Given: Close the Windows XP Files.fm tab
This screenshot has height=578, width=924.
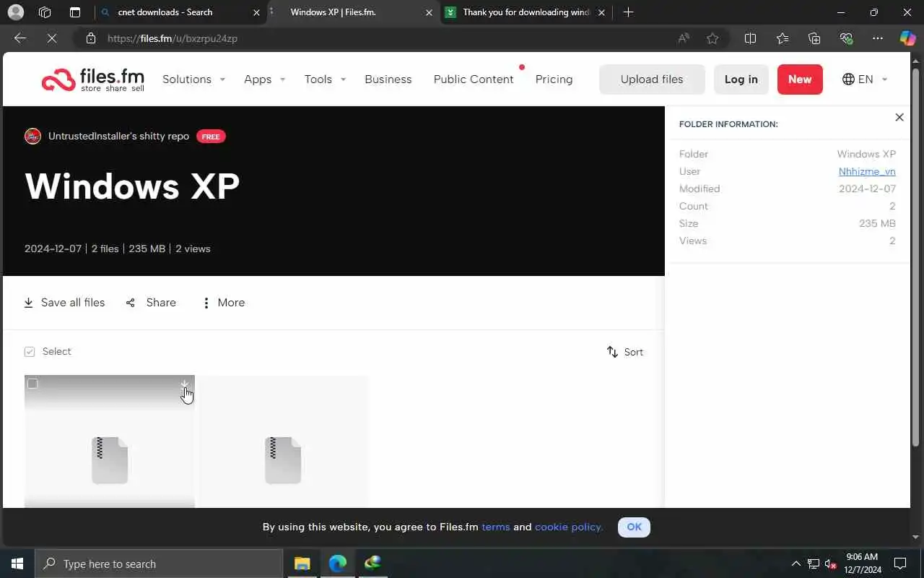Looking at the screenshot, I should 429,12.
